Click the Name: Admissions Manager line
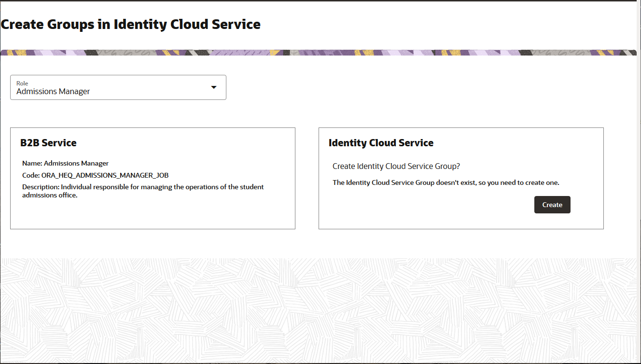The image size is (641, 364). click(65, 163)
